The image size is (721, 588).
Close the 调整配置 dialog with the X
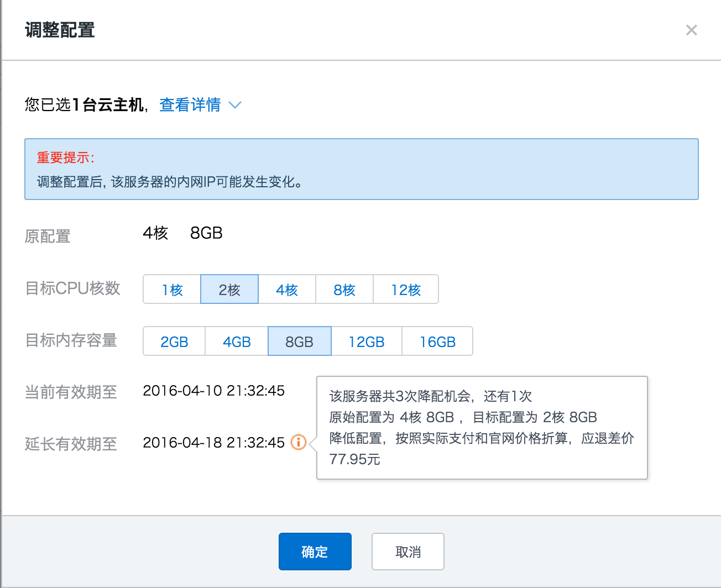click(x=691, y=30)
